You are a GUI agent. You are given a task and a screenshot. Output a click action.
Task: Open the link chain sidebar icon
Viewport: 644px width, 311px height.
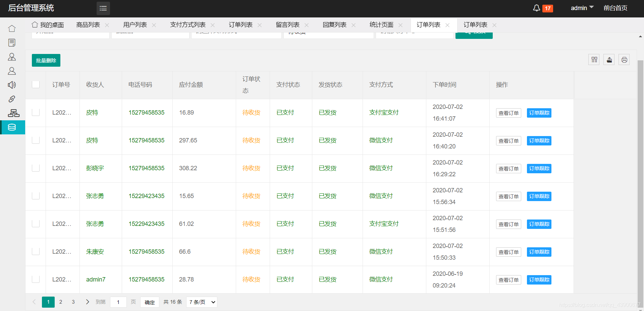12,99
